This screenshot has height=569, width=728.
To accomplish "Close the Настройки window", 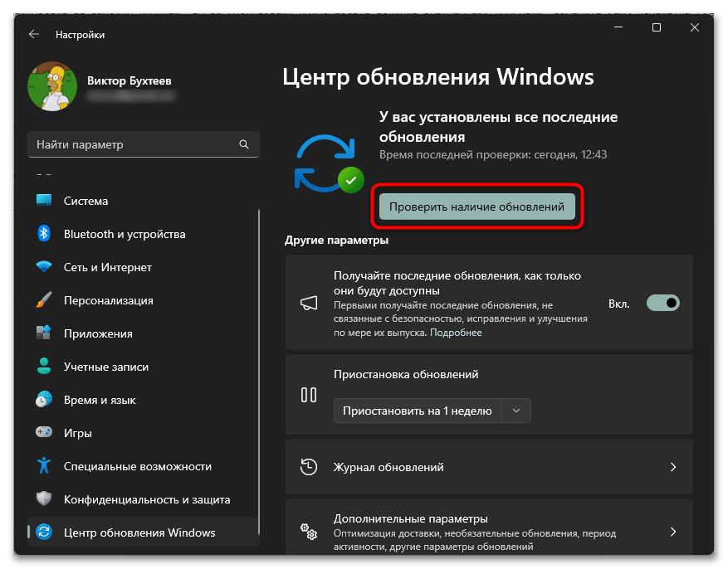I will [x=695, y=27].
